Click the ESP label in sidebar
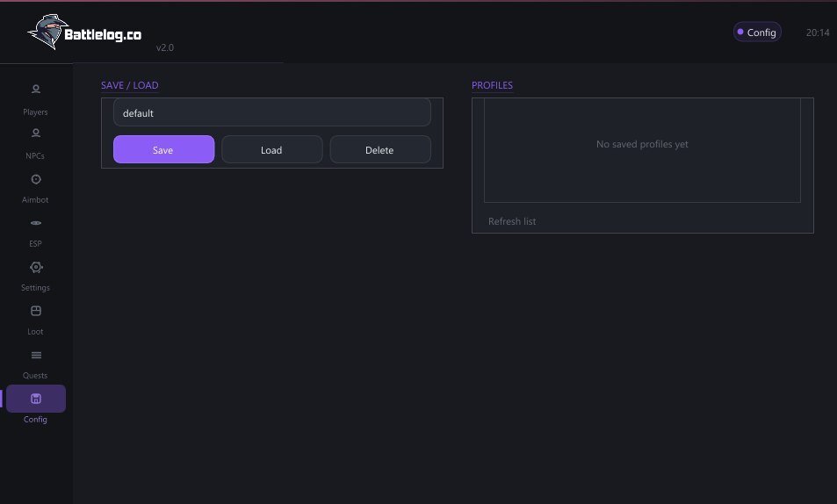837x504 pixels. pyautogui.click(x=35, y=243)
